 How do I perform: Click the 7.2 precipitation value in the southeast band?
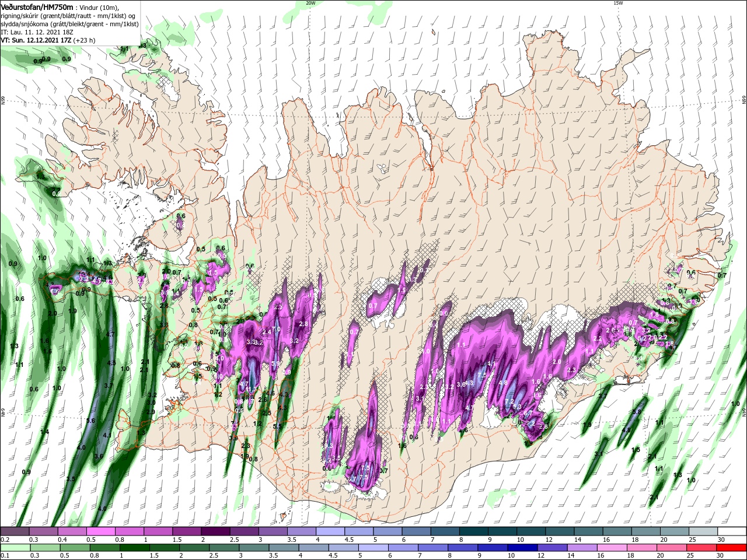click(x=509, y=401)
